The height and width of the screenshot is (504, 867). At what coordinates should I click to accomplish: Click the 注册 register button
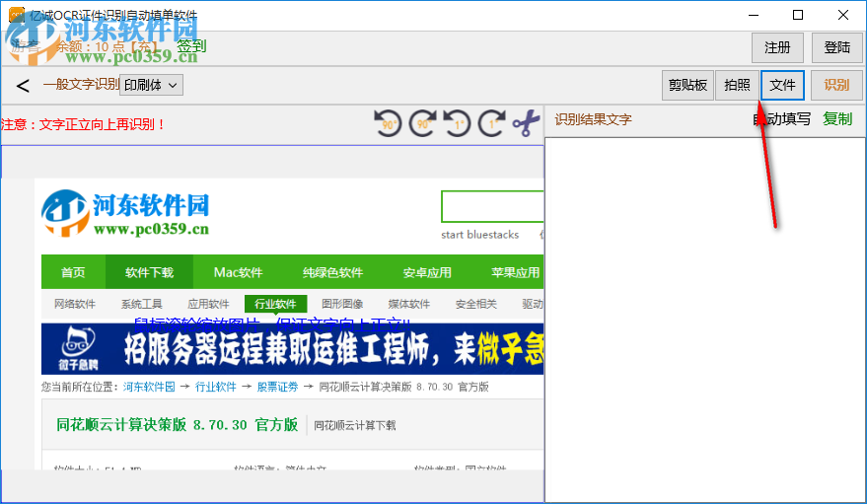tap(777, 47)
